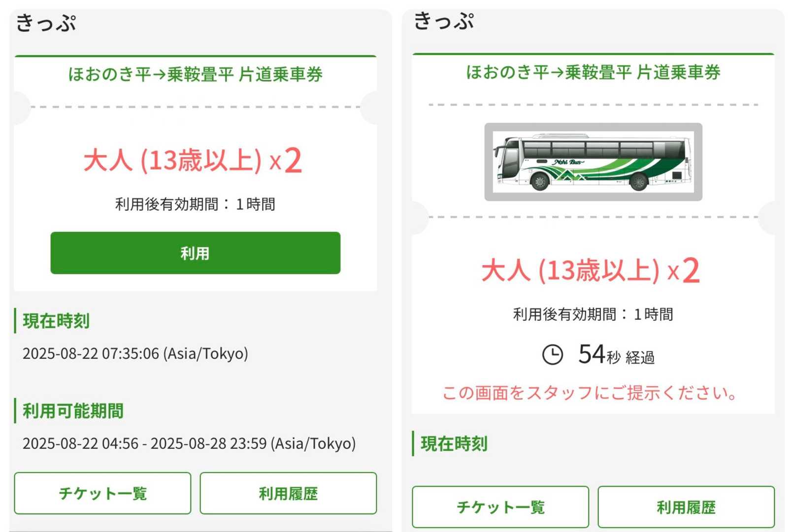Click the Nohi Bus image thumbnail
Screen dimensions: 794x532
pos(593,162)
